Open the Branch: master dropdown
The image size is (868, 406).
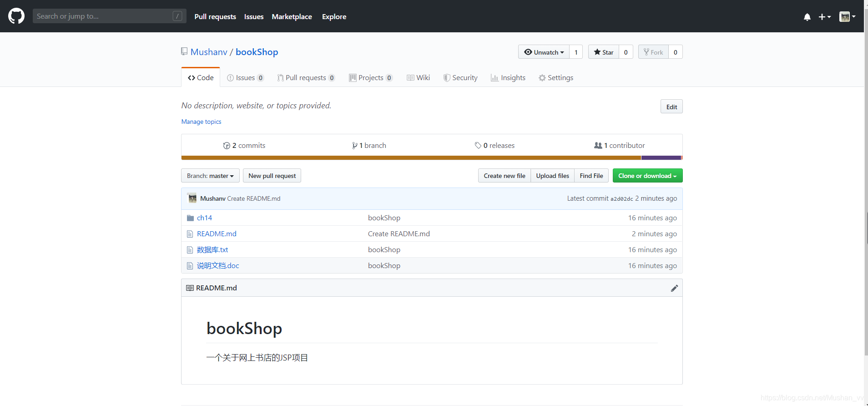coord(210,176)
